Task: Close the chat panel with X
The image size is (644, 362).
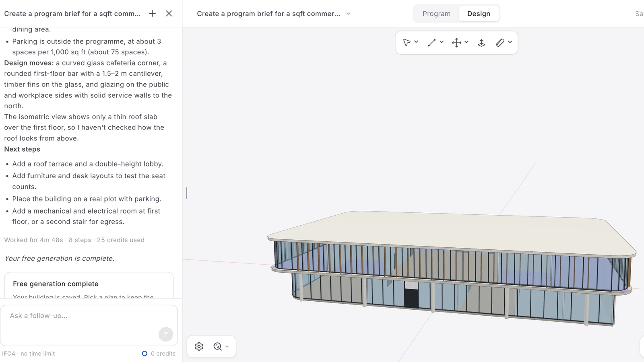Action: point(169,14)
